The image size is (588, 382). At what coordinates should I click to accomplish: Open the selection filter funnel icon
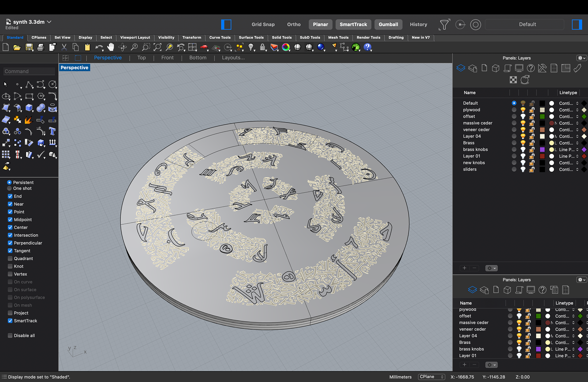pyautogui.click(x=444, y=24)
